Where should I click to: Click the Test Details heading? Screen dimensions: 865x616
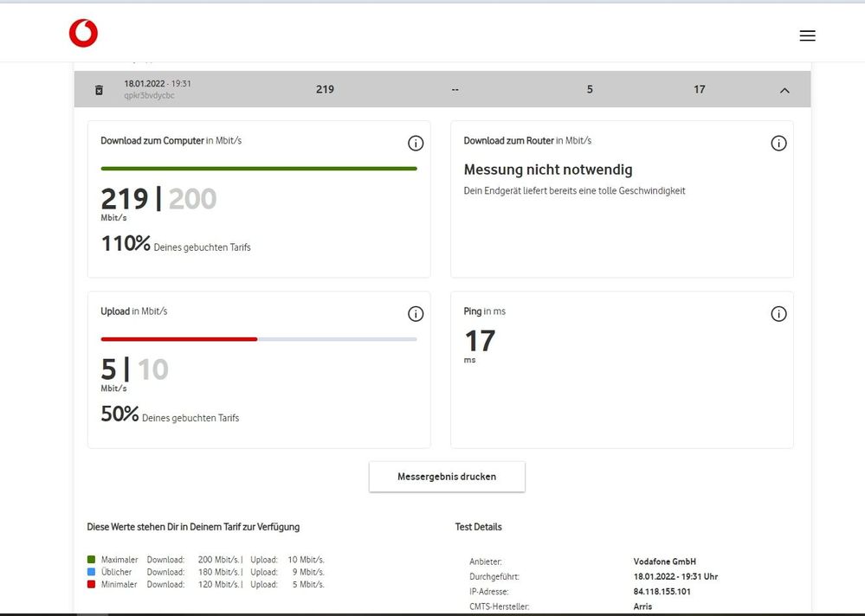click(x=478, y=527)
